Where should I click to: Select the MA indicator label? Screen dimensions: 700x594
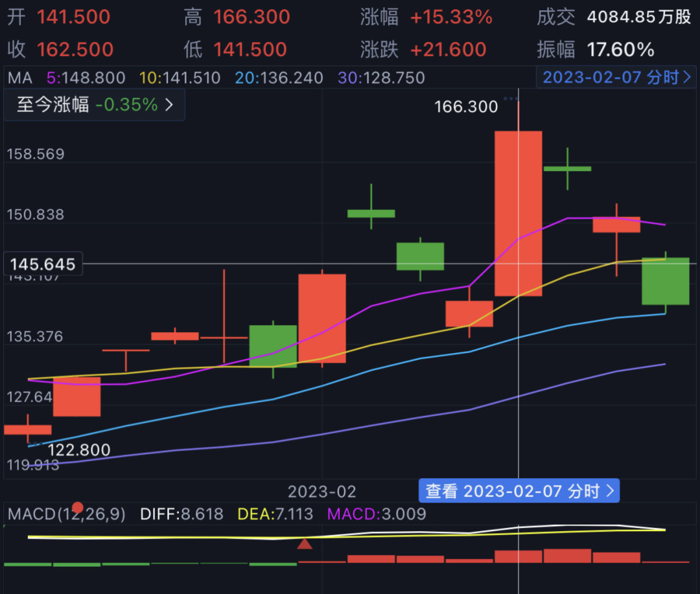point(19,78)
